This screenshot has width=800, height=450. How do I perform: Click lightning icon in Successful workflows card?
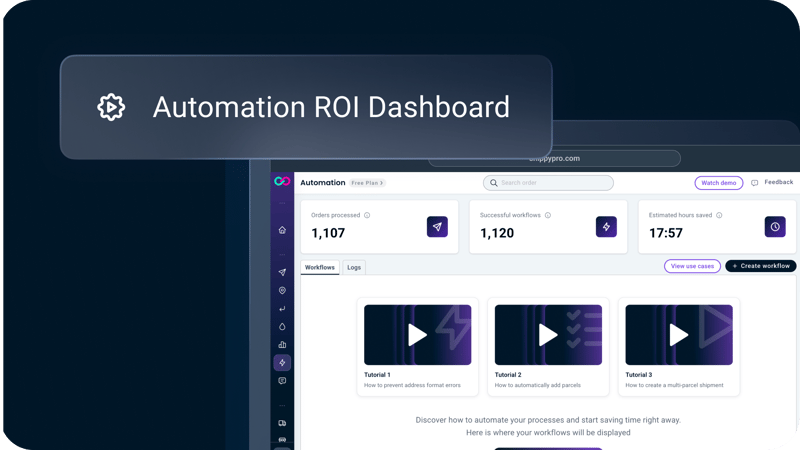(x=606, y=227)
